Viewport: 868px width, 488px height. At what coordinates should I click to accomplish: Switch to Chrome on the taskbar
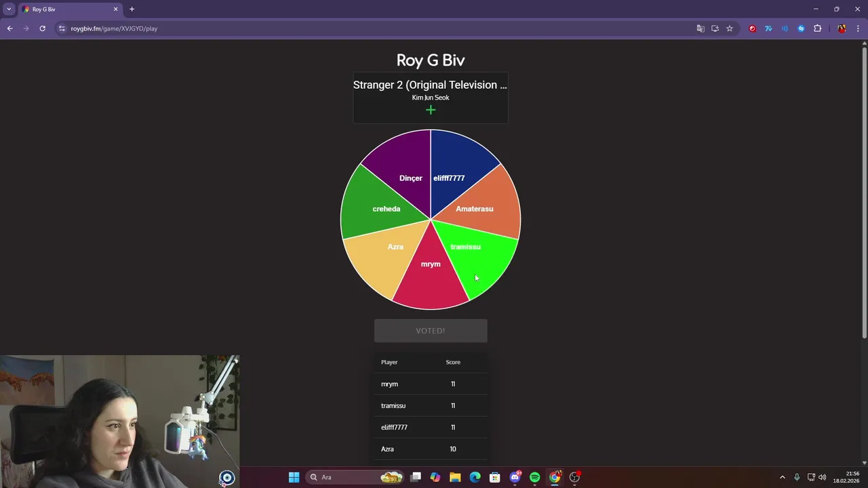pyautogui.click(x=555, y=477)
